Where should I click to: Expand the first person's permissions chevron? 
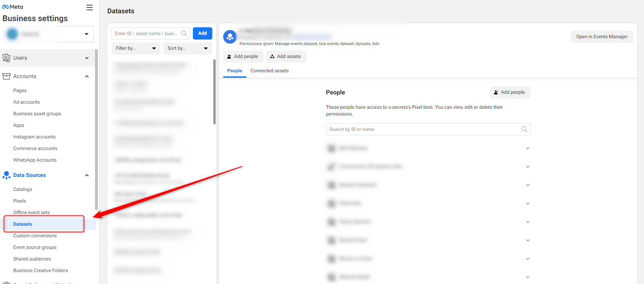527,148
